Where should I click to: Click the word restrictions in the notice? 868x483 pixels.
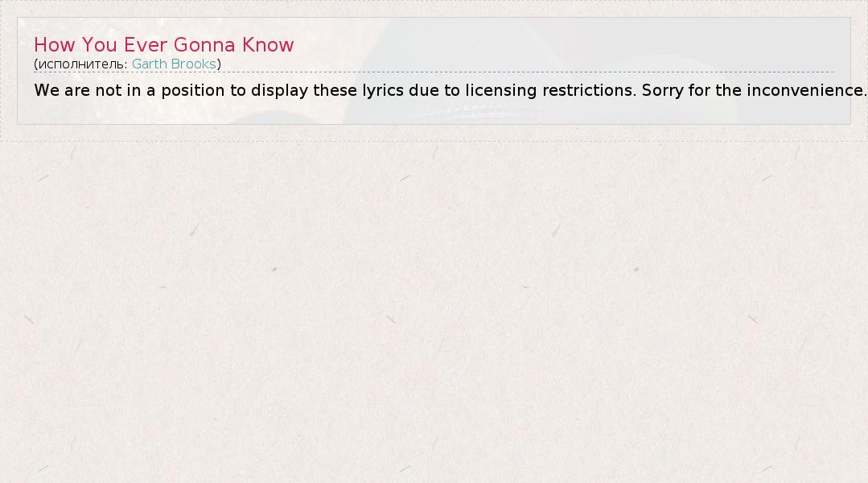point(589,90)
